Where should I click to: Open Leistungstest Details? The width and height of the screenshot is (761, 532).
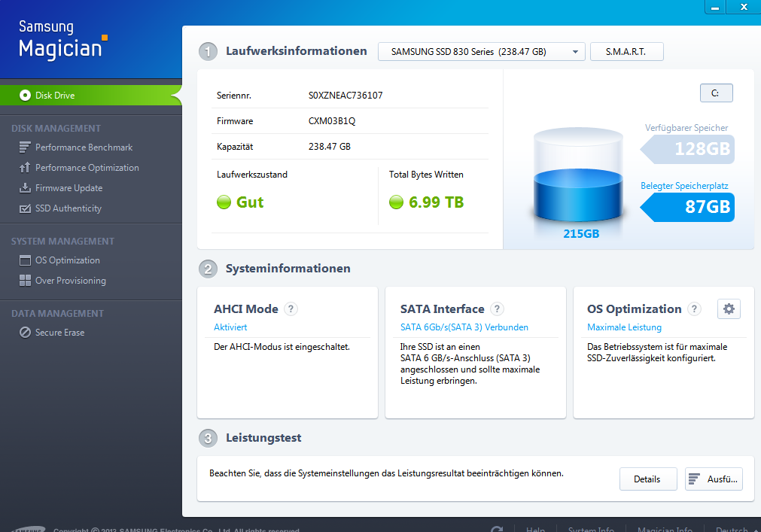(648, 479)
